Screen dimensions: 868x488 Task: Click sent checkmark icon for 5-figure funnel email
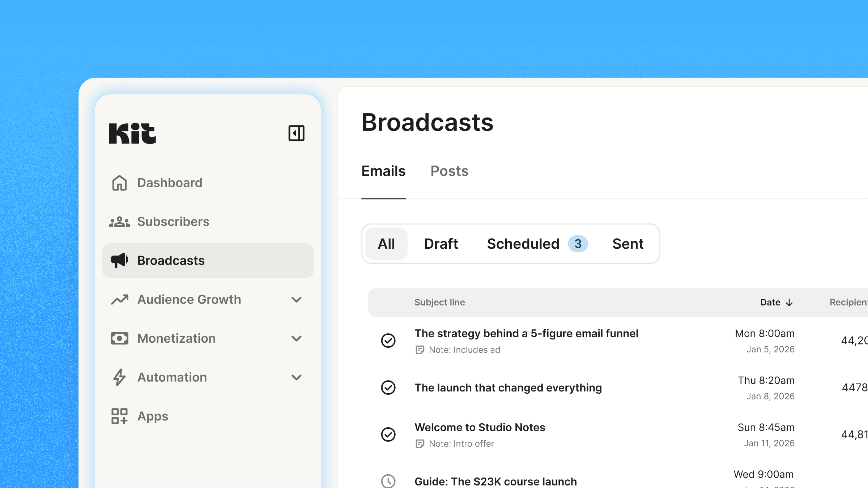[388, 341]
